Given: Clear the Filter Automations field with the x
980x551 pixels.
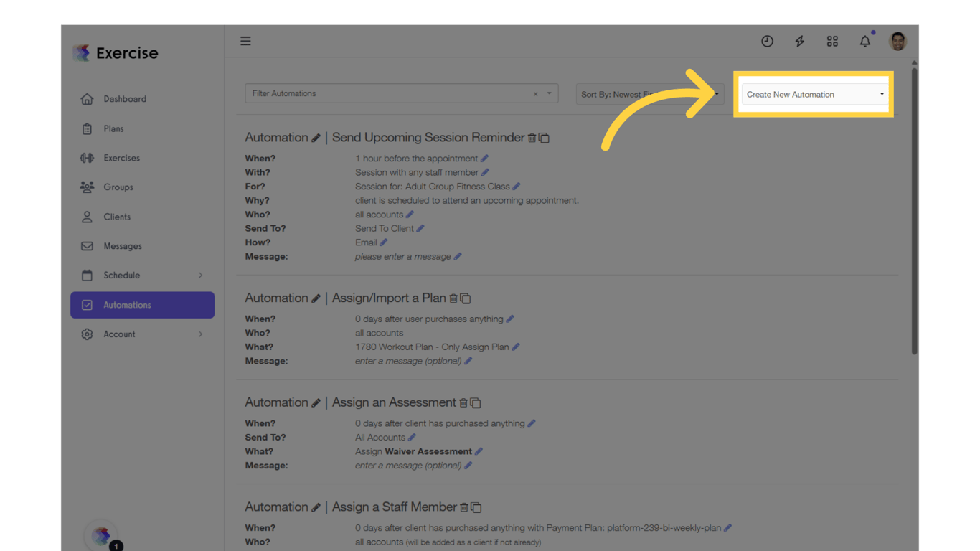Looking at the screenshot, I should pos(535,93).
